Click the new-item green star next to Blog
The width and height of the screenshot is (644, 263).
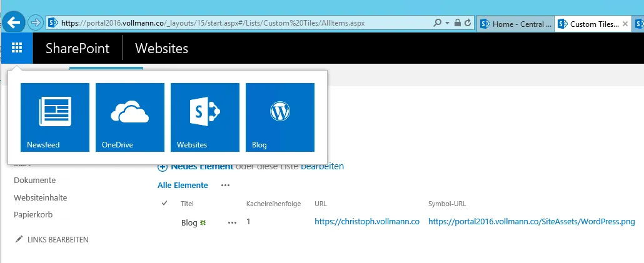click(202, 223)
